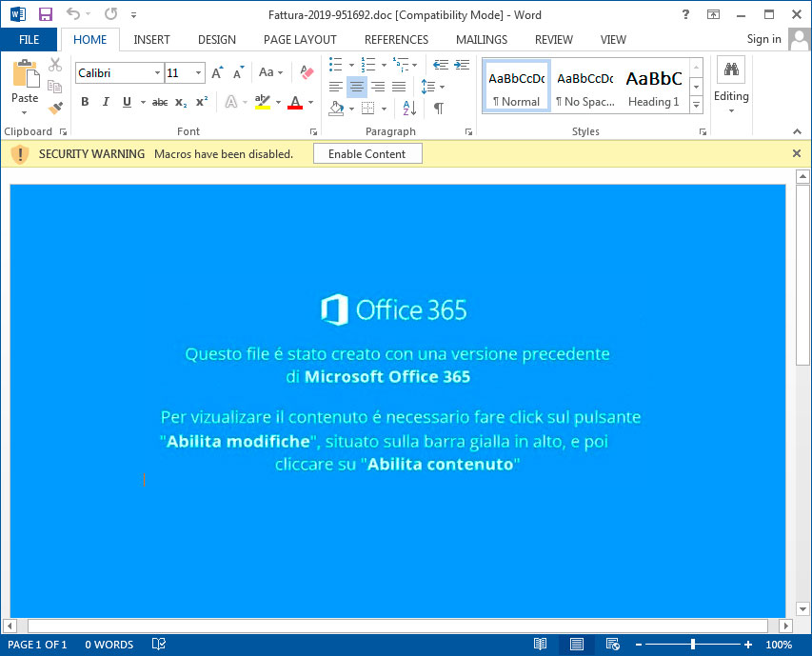Apply red font color button
812x656 pixels.
(x=295, y=102)
